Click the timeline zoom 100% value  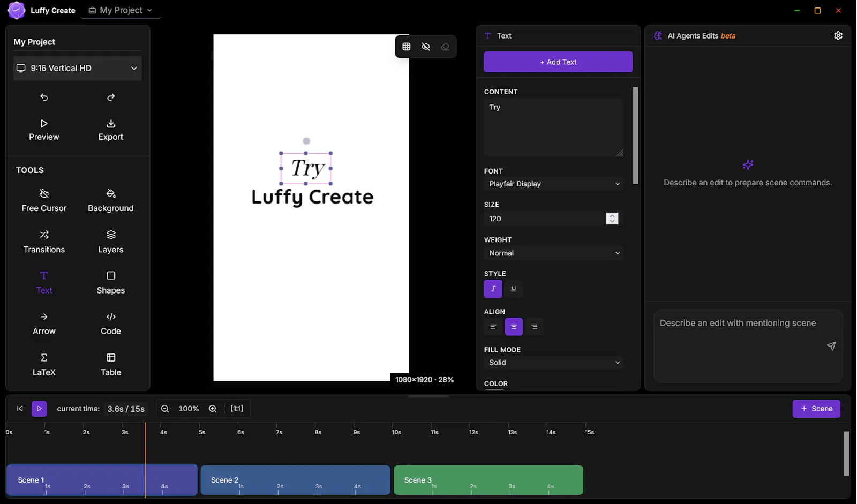[189, 409]
